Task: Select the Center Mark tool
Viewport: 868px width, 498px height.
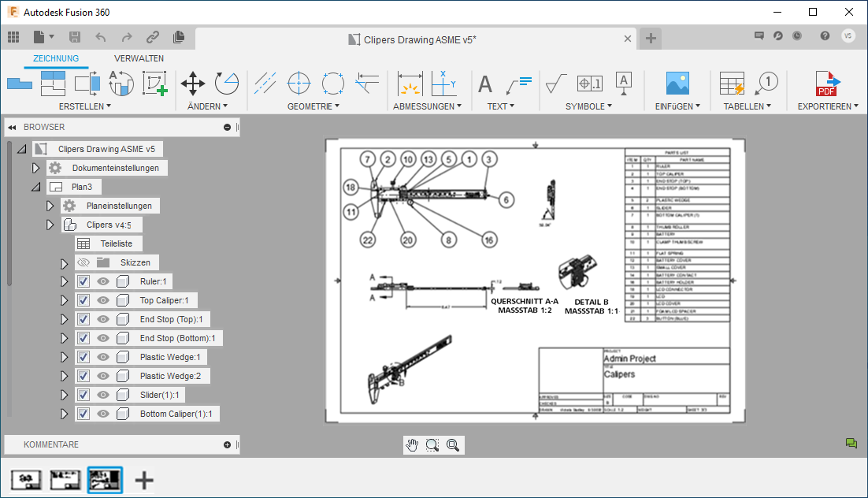Action: click(299, 84)
